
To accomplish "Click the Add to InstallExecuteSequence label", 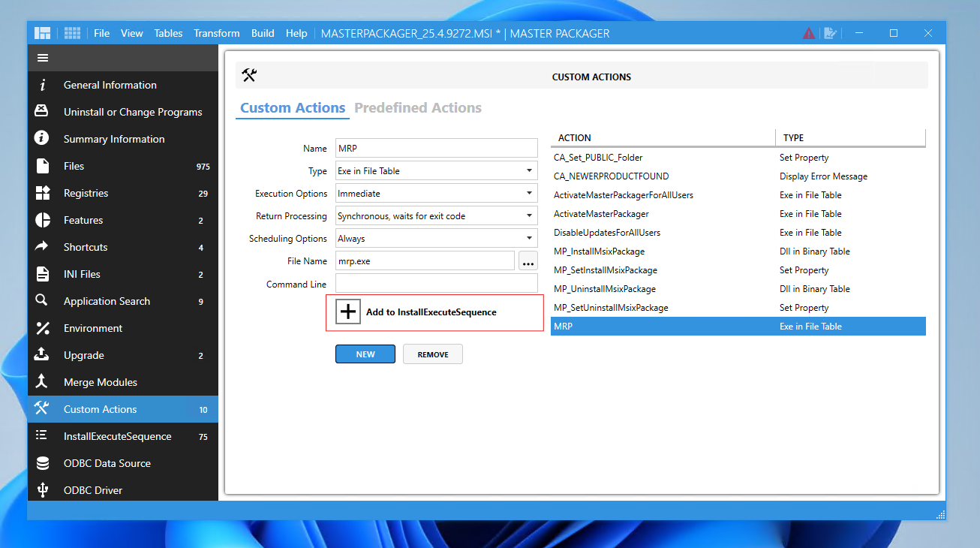I will pyautogui.click(x=431, y=312).
